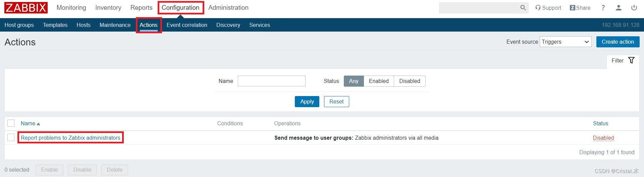This screenshot has width=644, height=177.
Task: Open the Reports menu
Action: (141, 8)
